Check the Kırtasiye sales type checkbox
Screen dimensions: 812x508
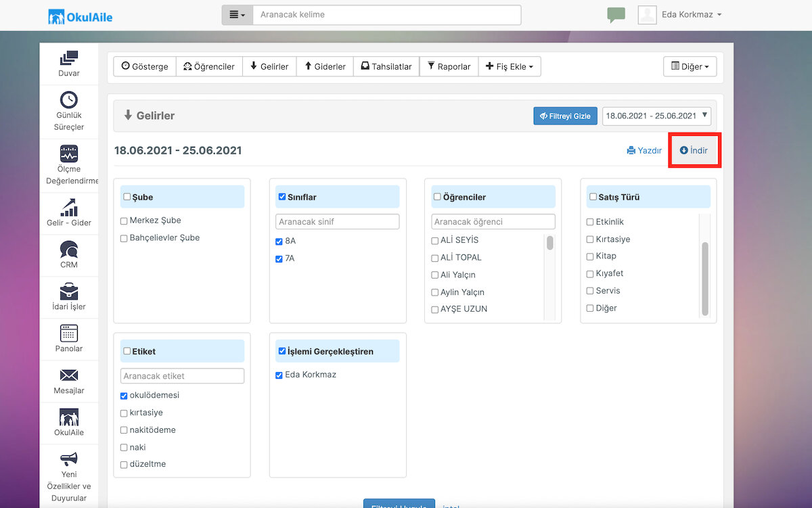(590, 239)
